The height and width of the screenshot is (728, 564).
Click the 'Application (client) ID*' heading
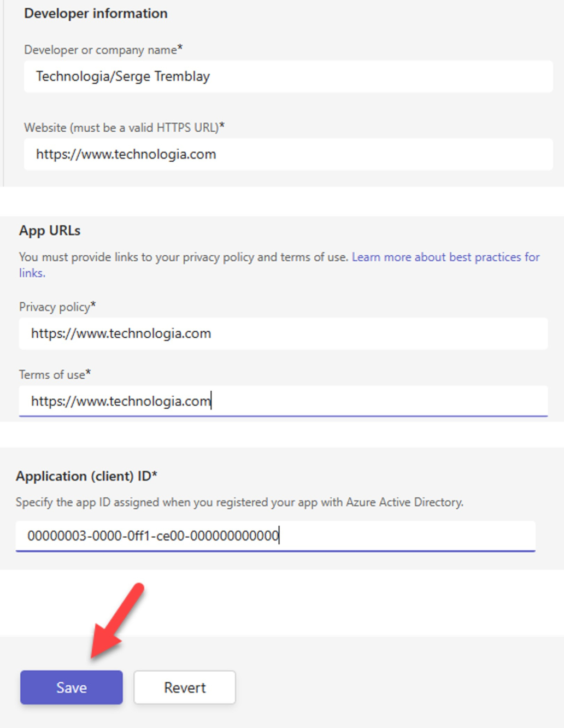point(86,476)
